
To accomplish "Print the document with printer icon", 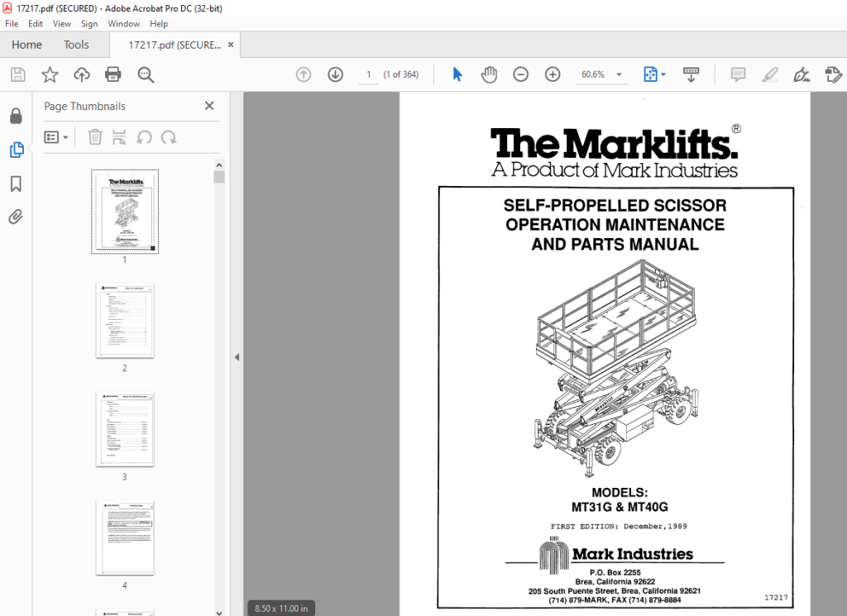I will (112, 74).
